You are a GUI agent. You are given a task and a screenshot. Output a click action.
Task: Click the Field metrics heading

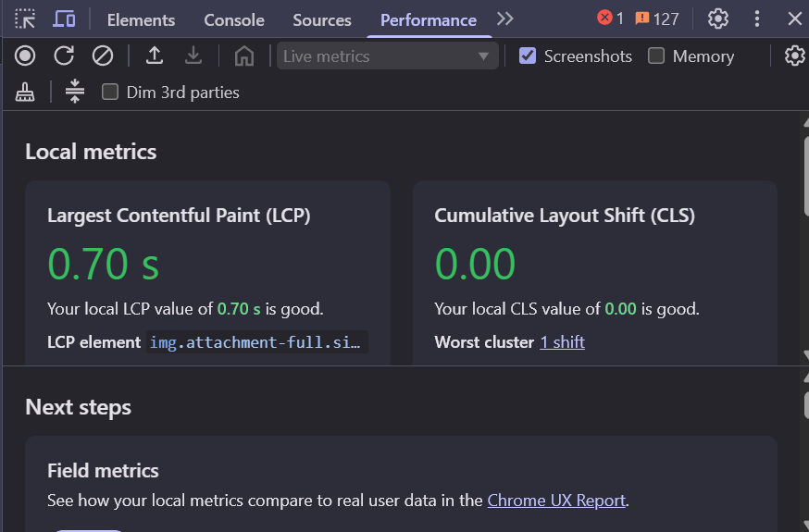pyautogui.click(x=103, y=471)
